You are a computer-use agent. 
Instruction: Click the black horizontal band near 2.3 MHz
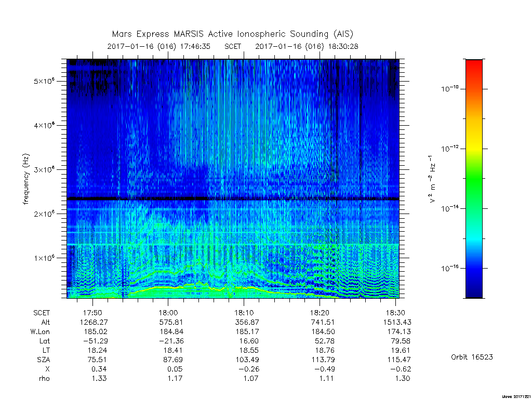233,198
